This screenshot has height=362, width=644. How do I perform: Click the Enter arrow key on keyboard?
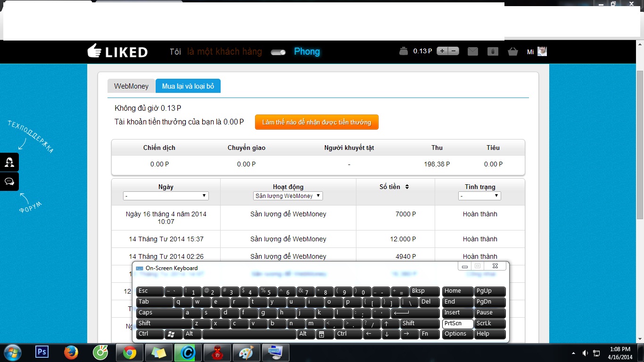(x=415, y=313)
